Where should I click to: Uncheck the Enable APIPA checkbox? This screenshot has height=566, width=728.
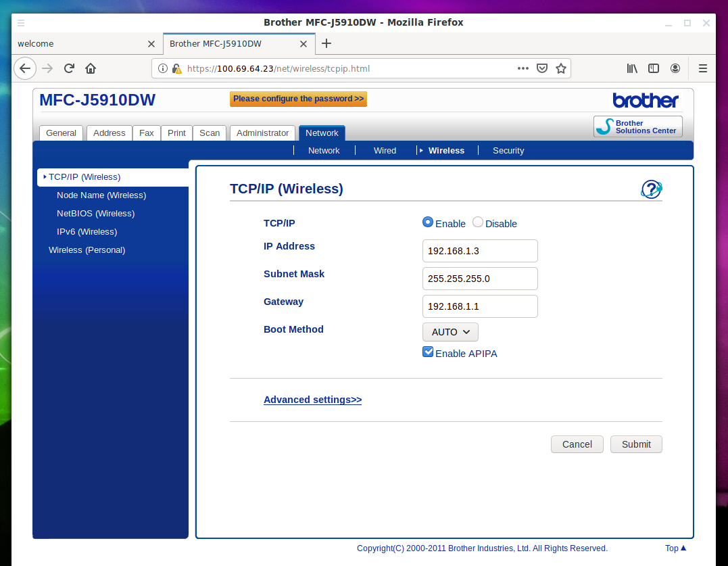(x=428, y=352)
